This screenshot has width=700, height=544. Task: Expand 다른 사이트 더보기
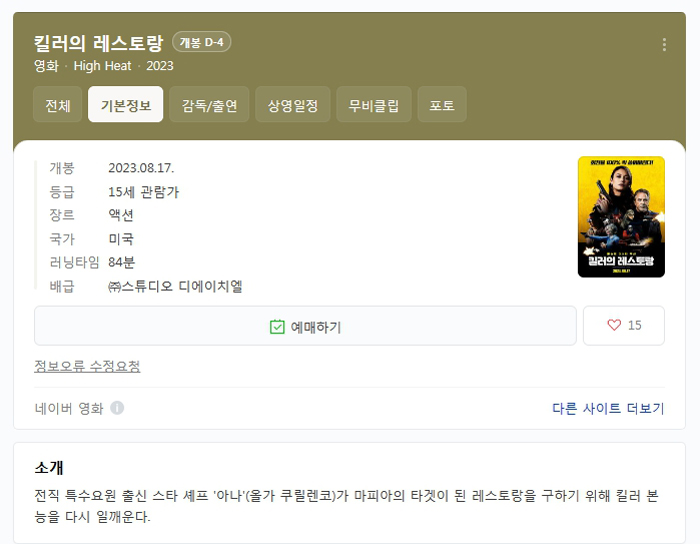pyautogui.click(x=608, y=408)
